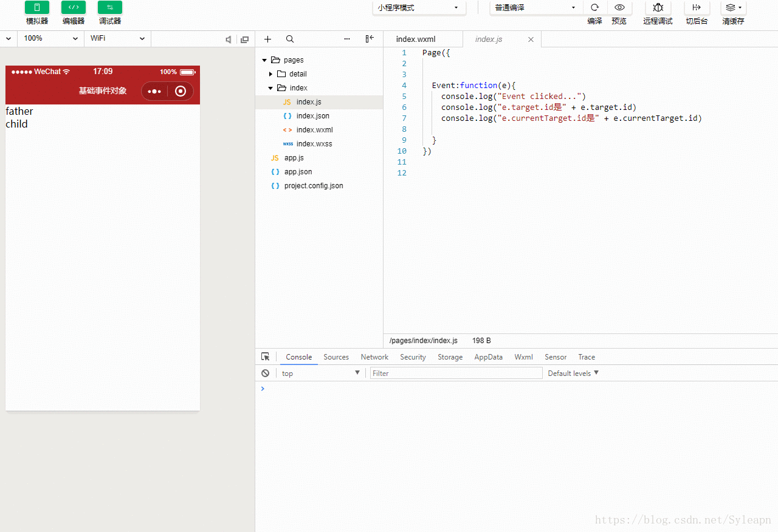Image resolution: width=778 pixels, height=532 pixels.
Task: Click the 切后台 switch-to-background icon
Action: pos(697,7)
